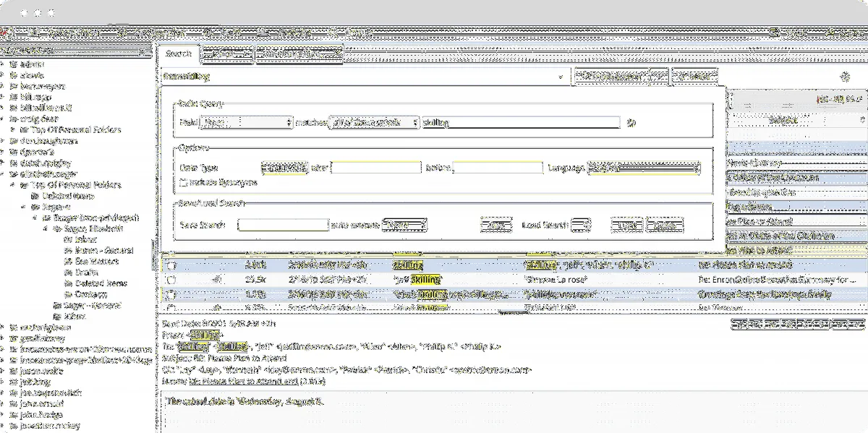Tick the checkbox on the Greetings email row
This screenshot has height=433, width=868.
170,294
